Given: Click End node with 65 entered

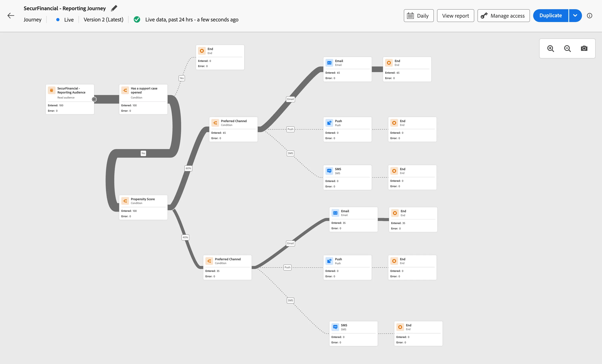Looking at the screenshot, I should point(407,69).
